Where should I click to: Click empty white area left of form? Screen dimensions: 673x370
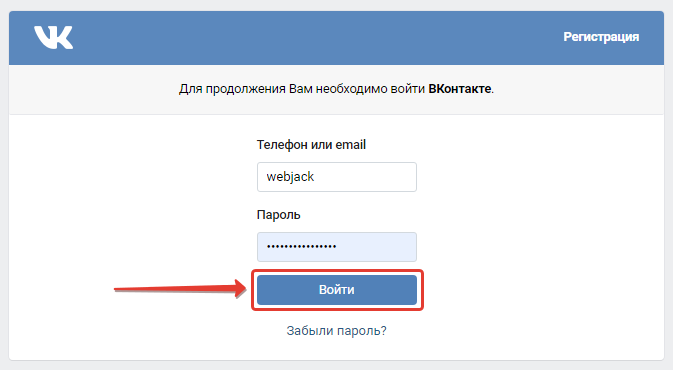click(x=129, y=193)
